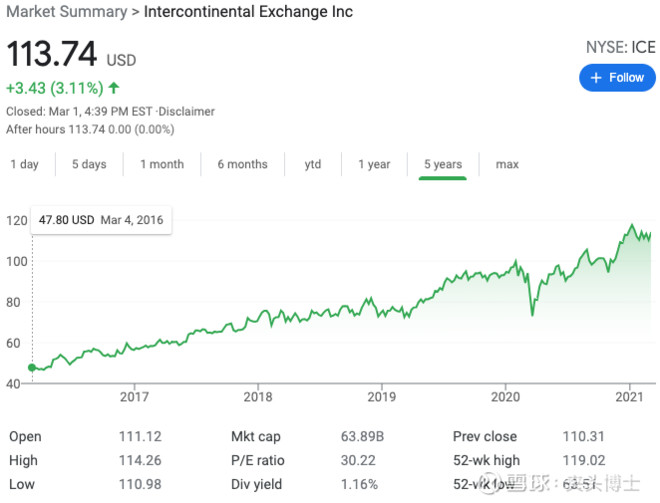Click the Mkt cap label
The height and width of the screenshot is (503, 660).
pyautogui.click(x=256, y=436)
